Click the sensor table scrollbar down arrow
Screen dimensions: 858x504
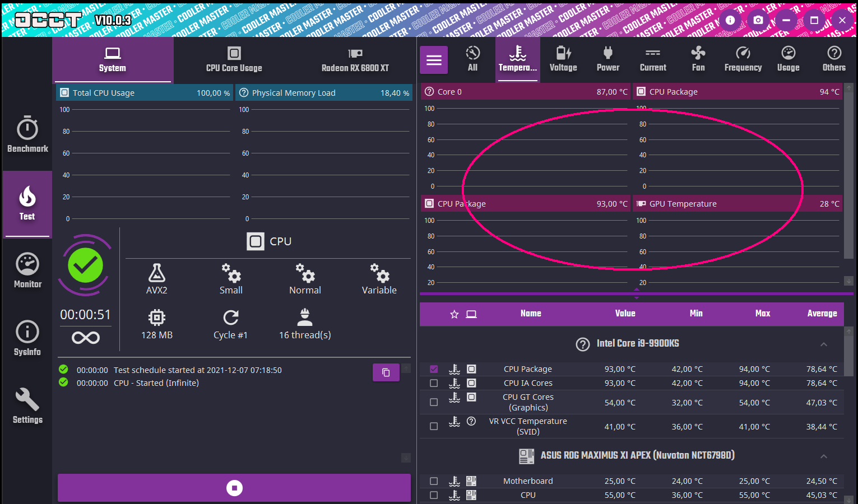[849, 500]
